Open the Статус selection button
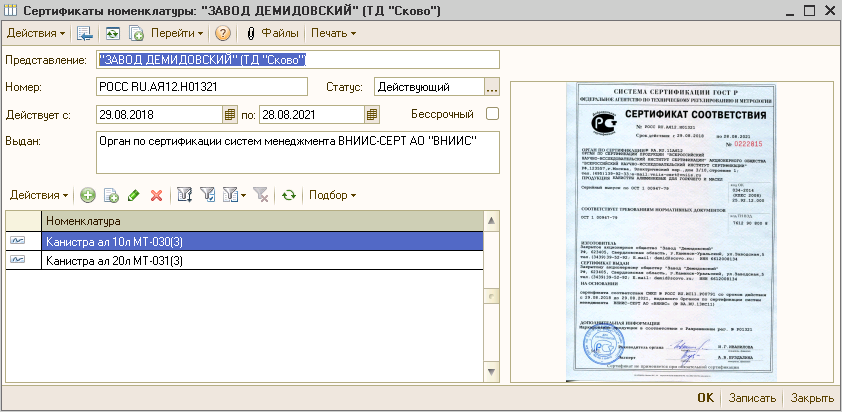 coord(491,88)
